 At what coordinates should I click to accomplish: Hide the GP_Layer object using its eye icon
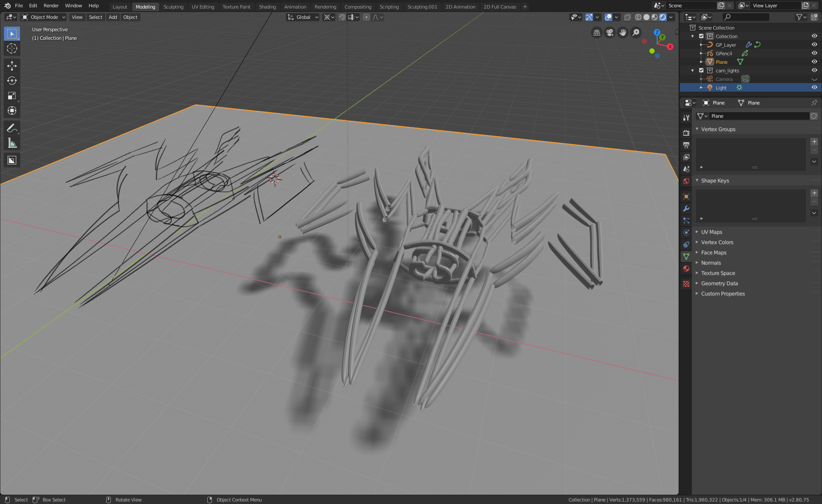[814, 45]
